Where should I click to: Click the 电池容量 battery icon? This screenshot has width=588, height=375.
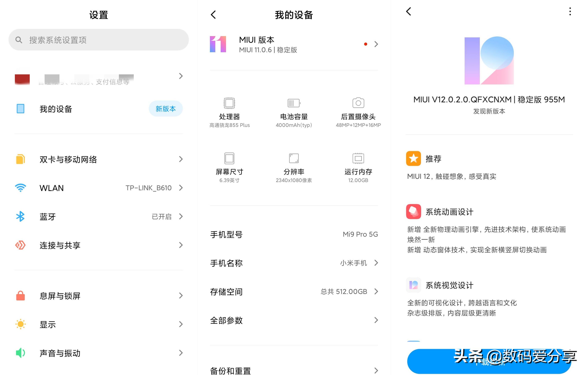294,103
